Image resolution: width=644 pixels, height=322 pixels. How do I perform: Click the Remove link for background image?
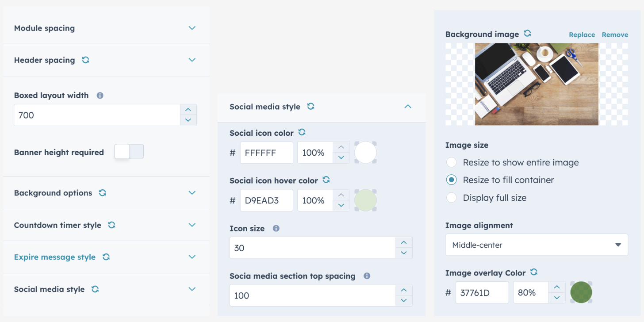pos(615,34)
